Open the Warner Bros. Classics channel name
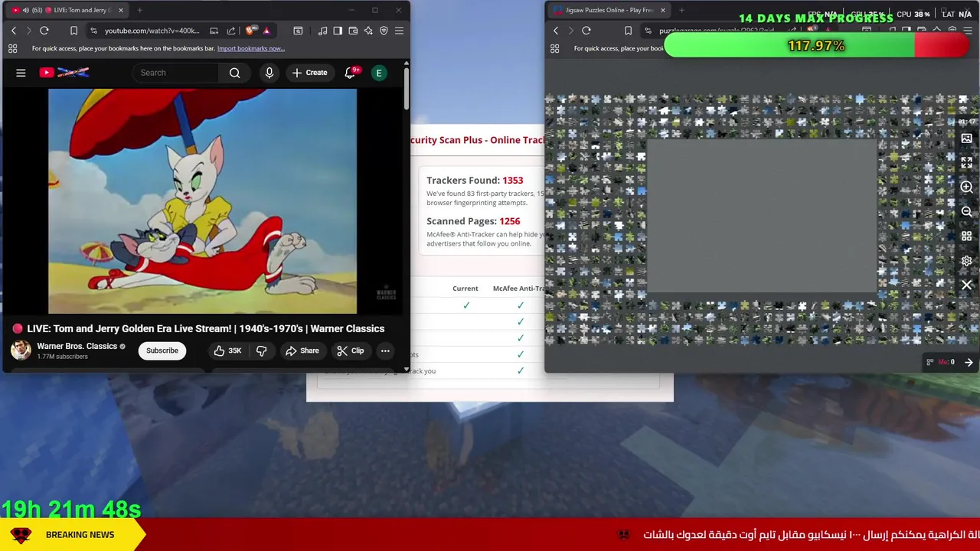The height and width of the screenshot is (551, 980). point(77,346)
